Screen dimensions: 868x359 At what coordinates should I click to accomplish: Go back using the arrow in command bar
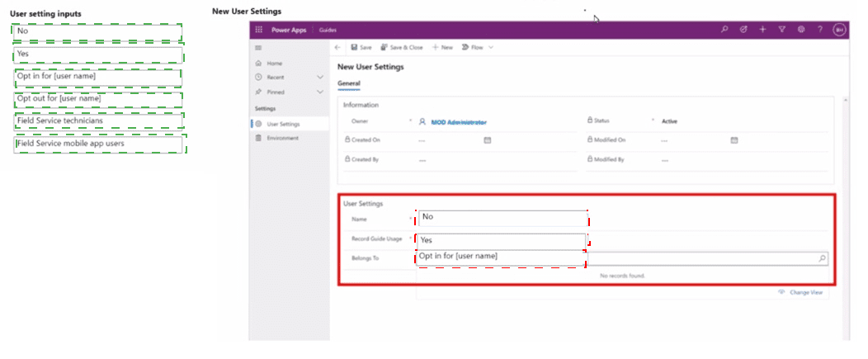point(337,48)
